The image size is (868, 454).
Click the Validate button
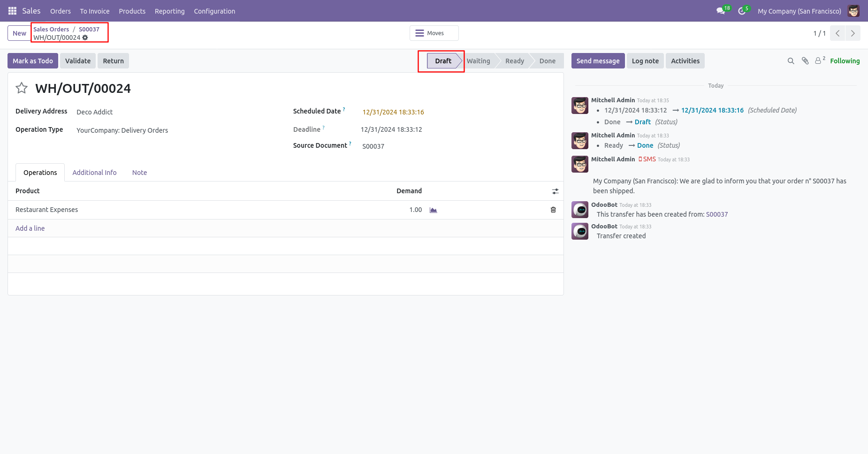pos(78,61)
